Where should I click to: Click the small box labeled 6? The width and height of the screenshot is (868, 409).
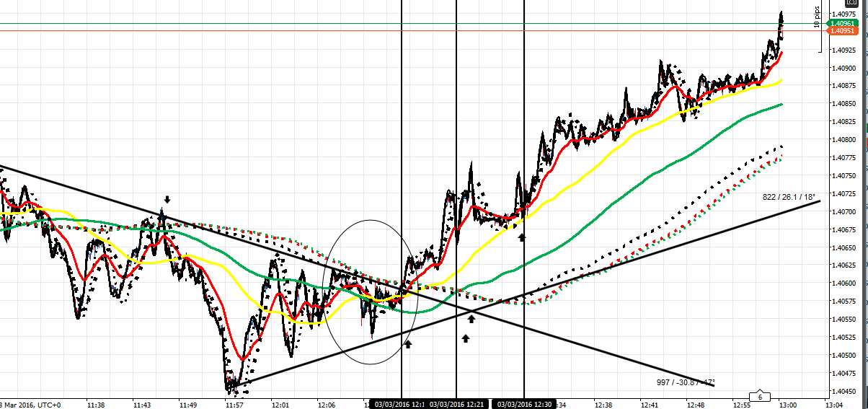click(x=760, y=397)
